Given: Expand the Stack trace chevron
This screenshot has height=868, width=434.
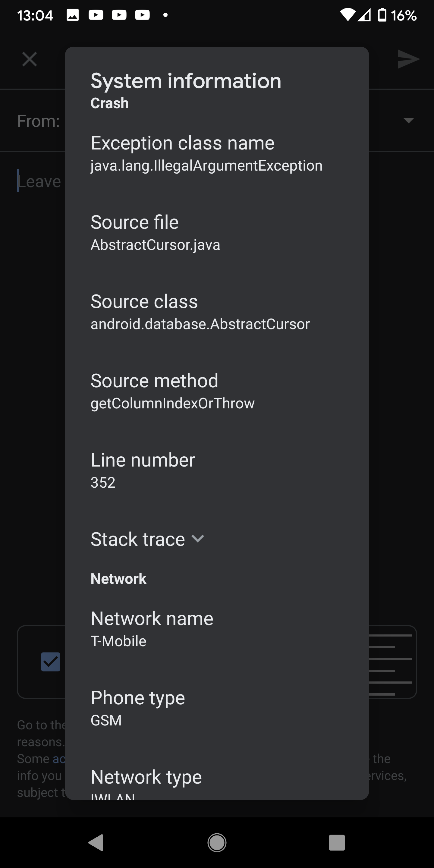Looking at the screenshot, I should (198, 539).
